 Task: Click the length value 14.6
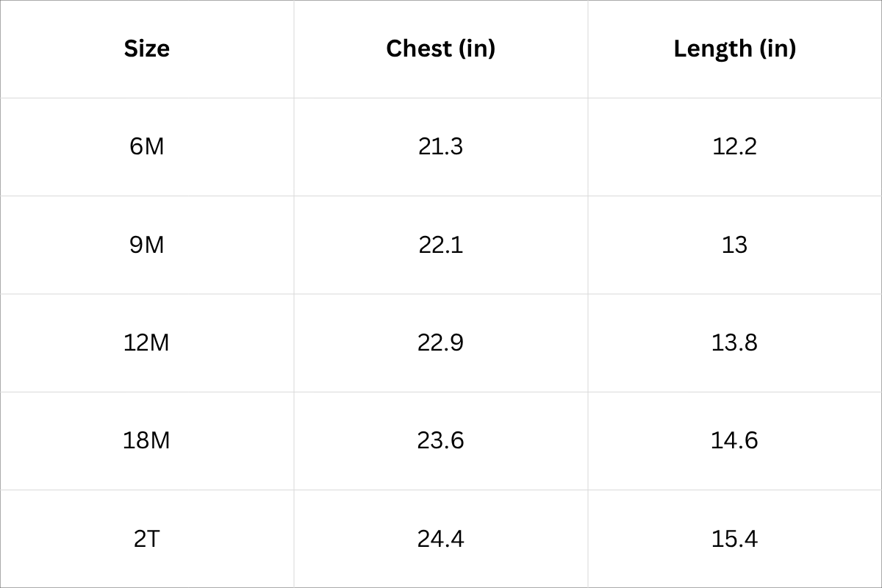point(734,440)
